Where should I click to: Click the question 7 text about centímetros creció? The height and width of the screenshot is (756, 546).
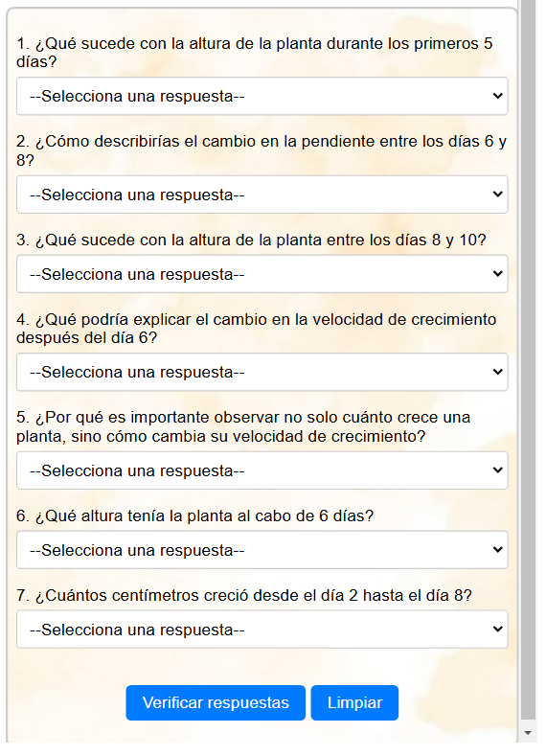[244, 595]
